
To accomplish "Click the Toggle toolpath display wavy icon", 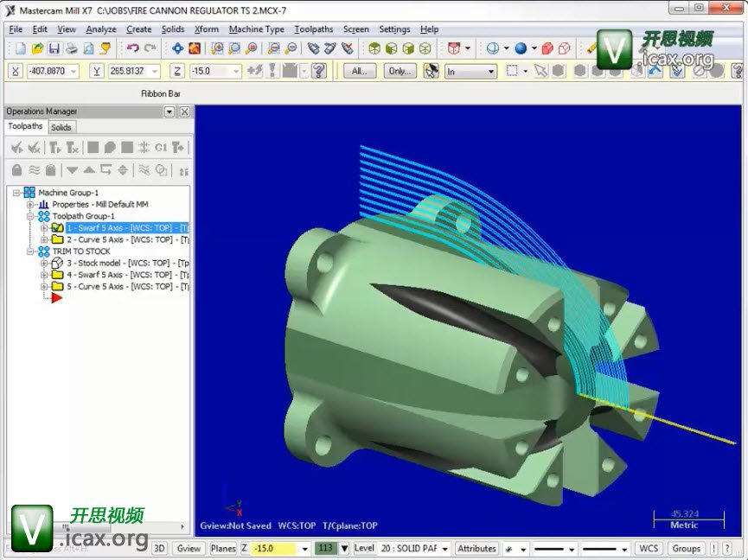I will pyautogui.click(x=34, y=170).
